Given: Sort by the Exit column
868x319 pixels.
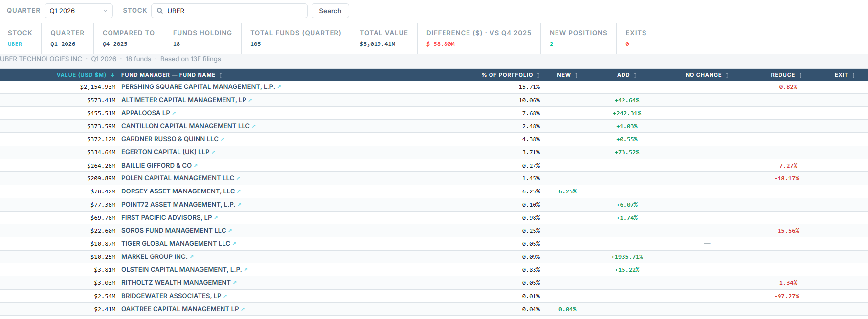Looking at the screenshot, I should 845,75.
